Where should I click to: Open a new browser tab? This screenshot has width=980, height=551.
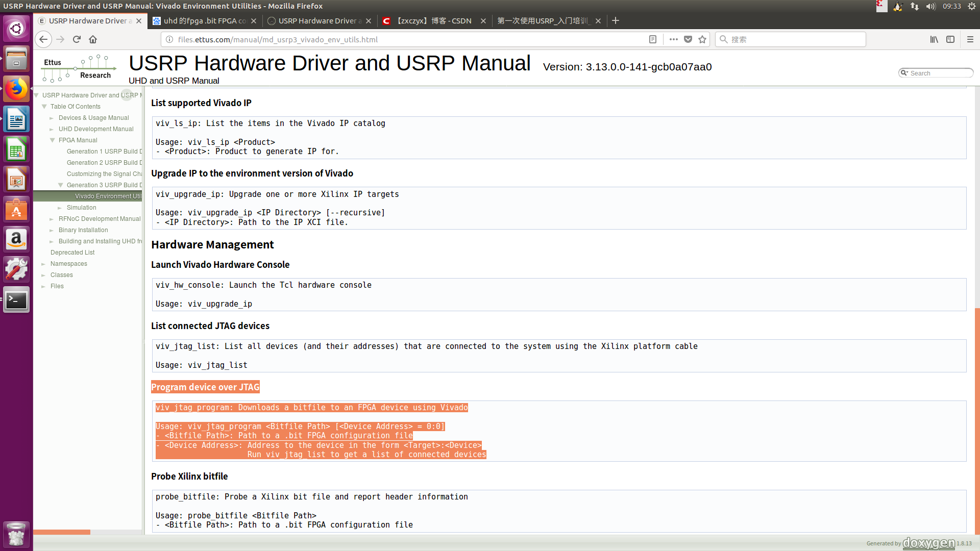pos(616,20)
